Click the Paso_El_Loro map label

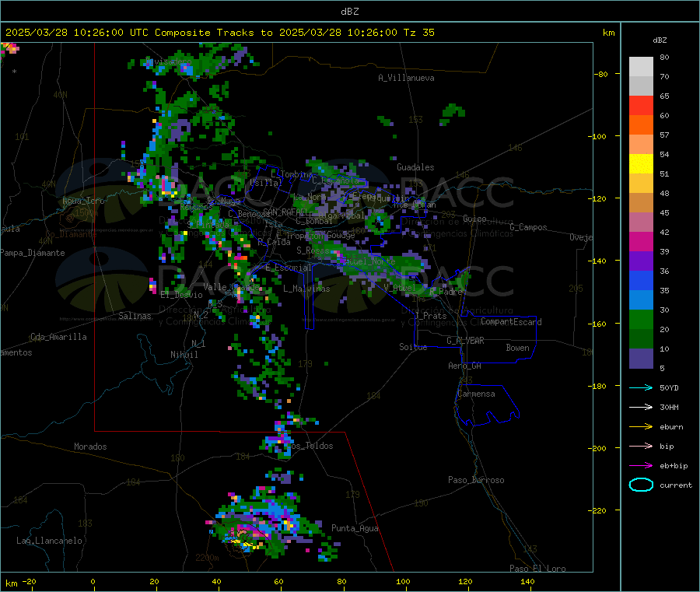pyautogui.click(x=537, y=569)
